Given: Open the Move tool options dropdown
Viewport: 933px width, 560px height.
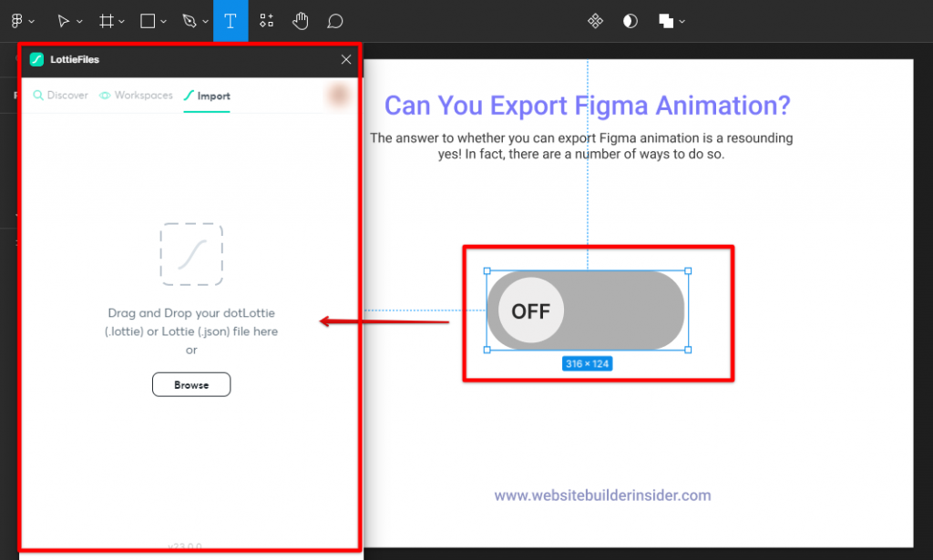Looking at the screenshot, I should click(78, 21).
